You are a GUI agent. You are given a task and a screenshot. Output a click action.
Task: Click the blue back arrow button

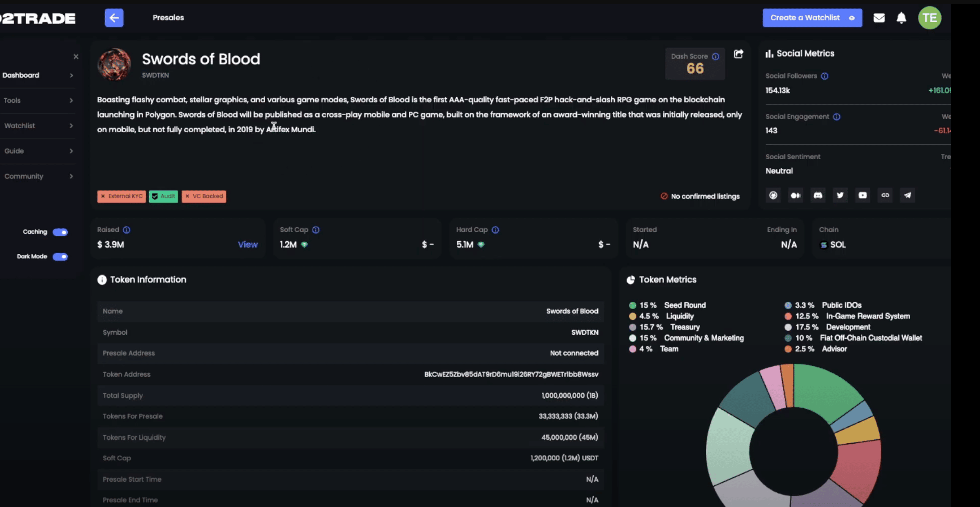coord(114,18)
